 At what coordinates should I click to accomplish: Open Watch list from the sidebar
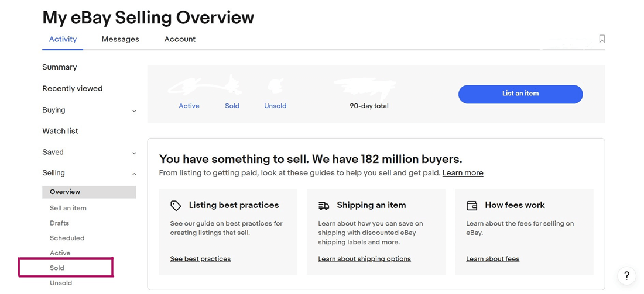tap(60, 131)
